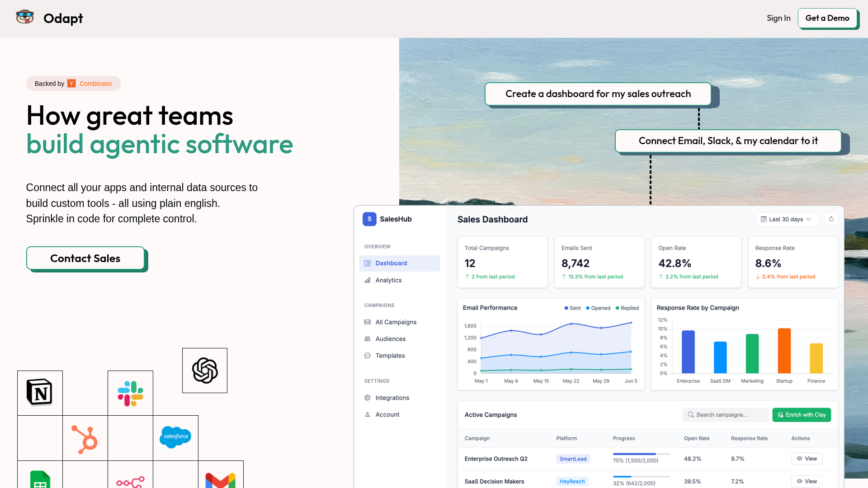
Task: Open Integrations in the settings menu
Action: (x=392, y=398)
